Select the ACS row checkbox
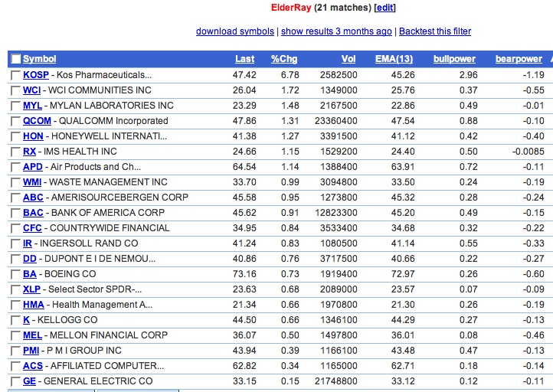The image size is (553, 392). point(15,366)
